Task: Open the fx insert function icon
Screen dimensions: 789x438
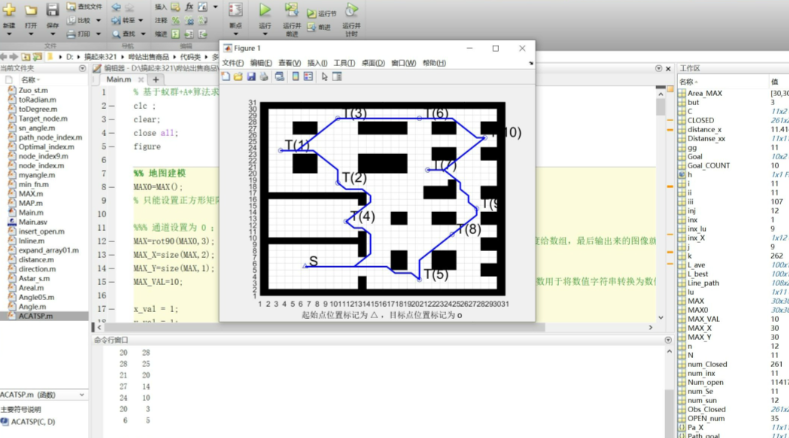Action: coord(190,7)
